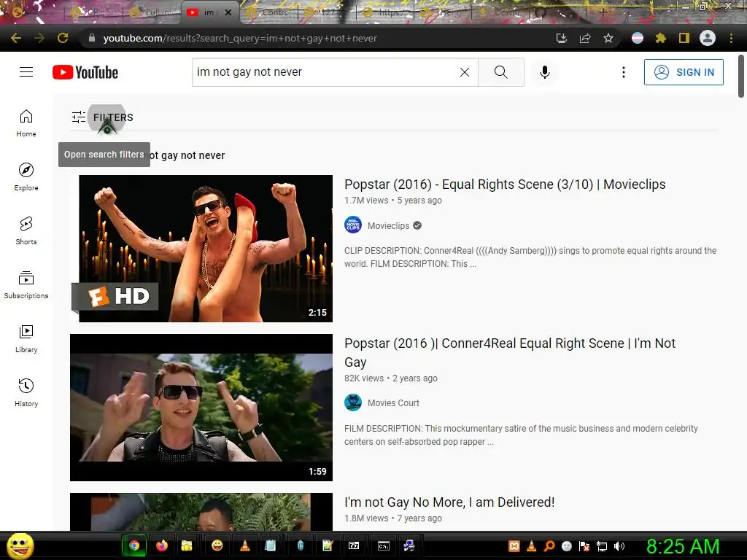Open VLC cone on the taskbar
Image resolution: width=747 pixels, height=560 pixels.
[x=245, y=545]
